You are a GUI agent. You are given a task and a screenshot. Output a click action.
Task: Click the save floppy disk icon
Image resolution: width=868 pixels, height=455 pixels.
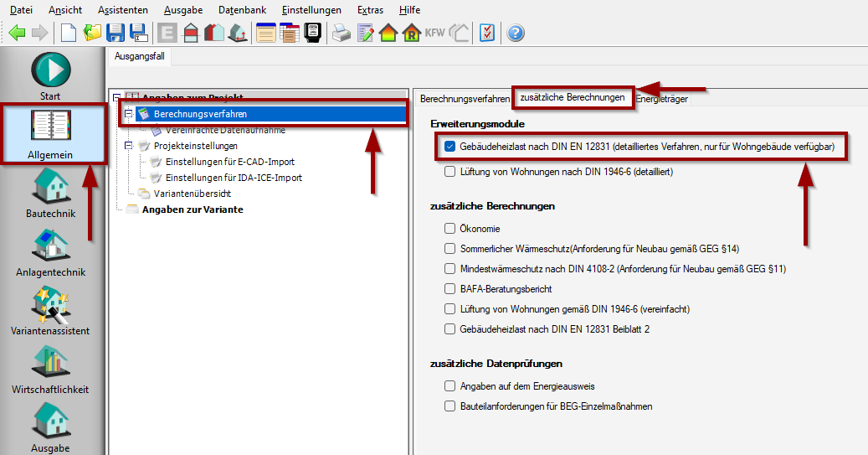[116, 34]
